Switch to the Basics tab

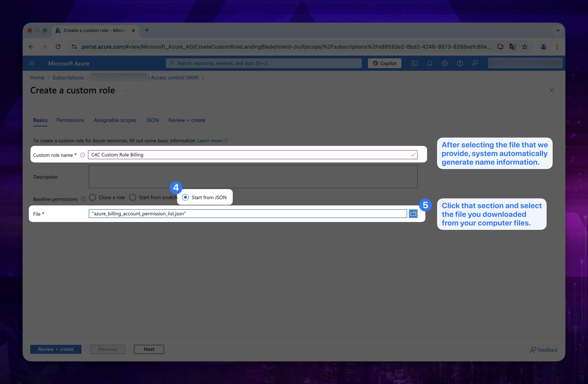coord(40,120)
